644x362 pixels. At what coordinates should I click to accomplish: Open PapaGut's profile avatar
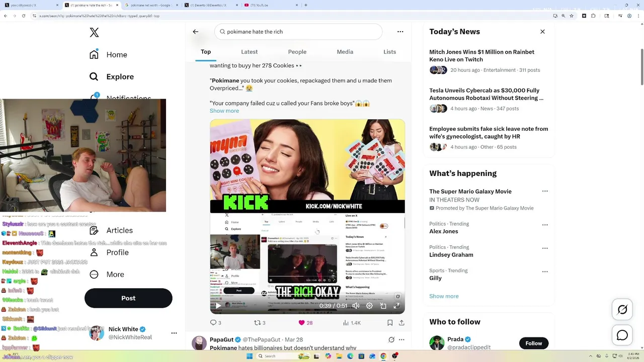tap(199, 343)
